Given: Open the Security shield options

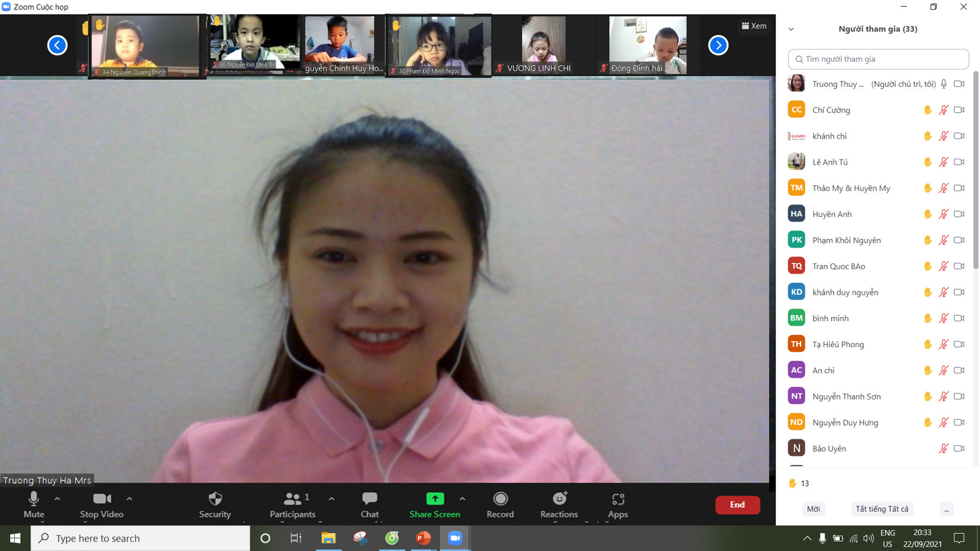Looking at the screenshot, I should pos(215,505).
